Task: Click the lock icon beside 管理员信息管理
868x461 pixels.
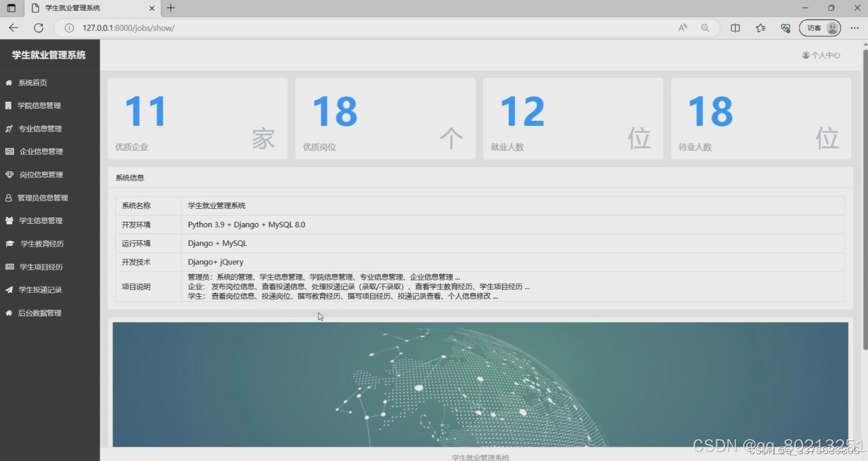Action: 8,198
